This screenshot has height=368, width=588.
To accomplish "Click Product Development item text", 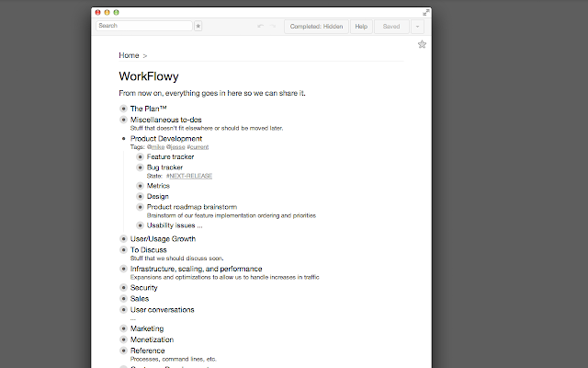I will [x=166, y=139].
